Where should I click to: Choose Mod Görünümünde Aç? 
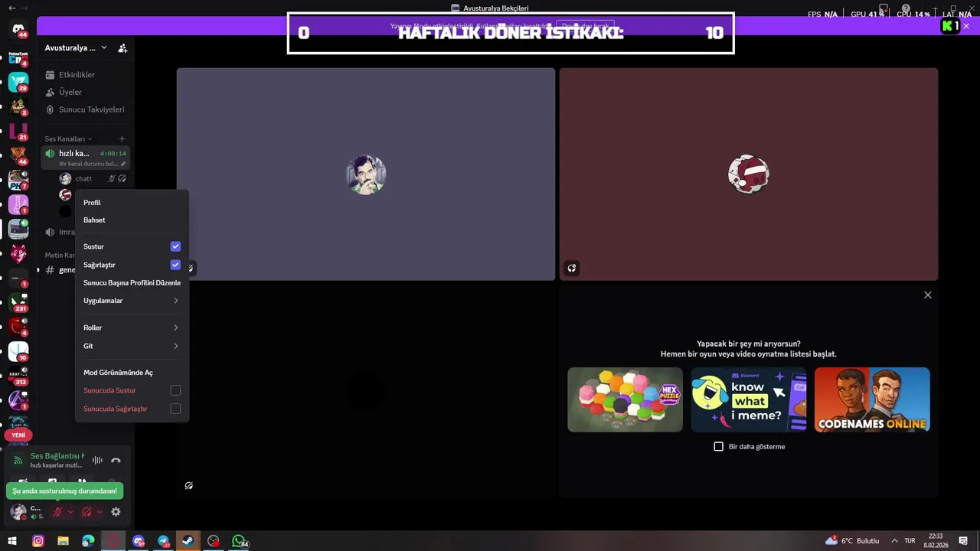click(132, 373)
